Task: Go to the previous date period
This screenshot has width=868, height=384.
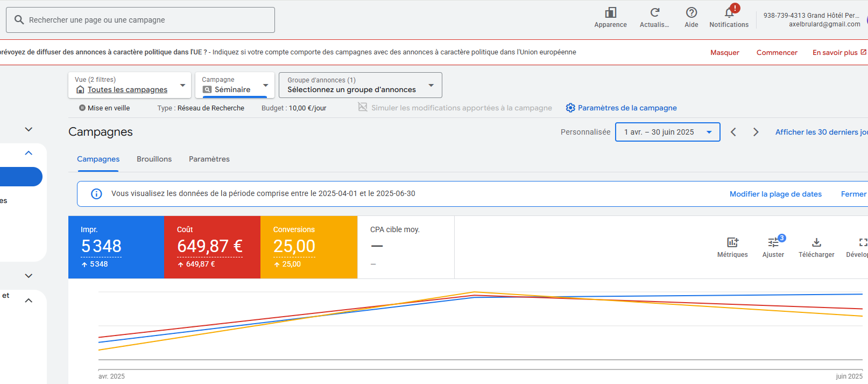Action: (x=733, y=132)
